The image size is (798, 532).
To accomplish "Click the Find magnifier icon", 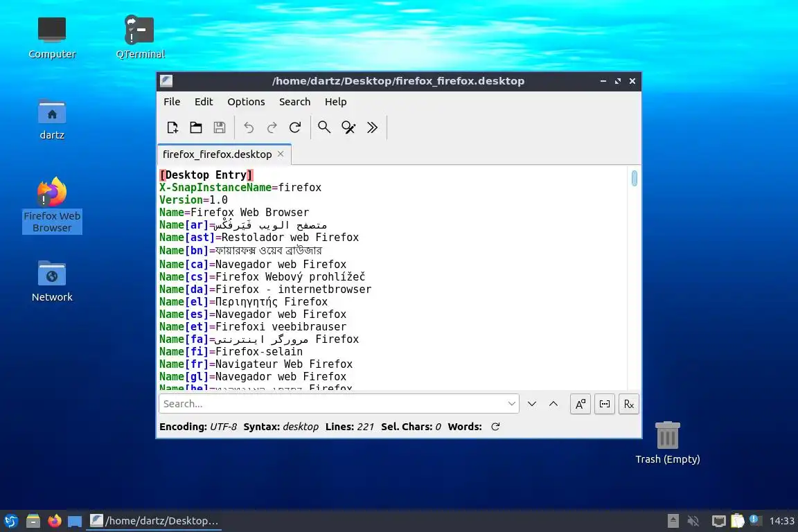I will (x=324, y=127).
